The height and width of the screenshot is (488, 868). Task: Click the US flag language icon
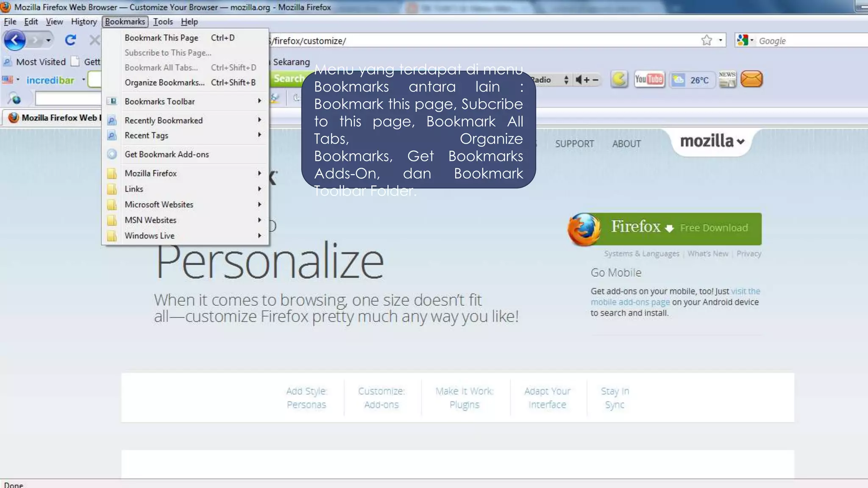pyautogui.click(x=7, y=80)
